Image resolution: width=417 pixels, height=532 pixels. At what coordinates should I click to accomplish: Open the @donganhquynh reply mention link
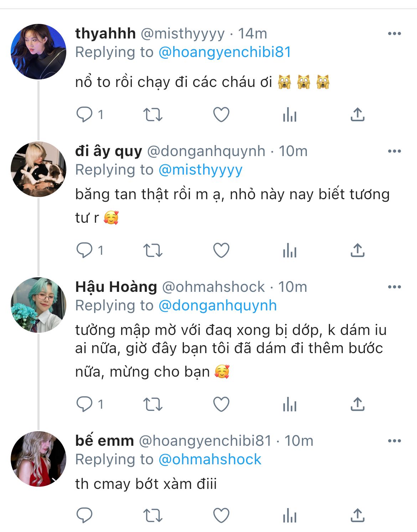(x=217, y=306)
